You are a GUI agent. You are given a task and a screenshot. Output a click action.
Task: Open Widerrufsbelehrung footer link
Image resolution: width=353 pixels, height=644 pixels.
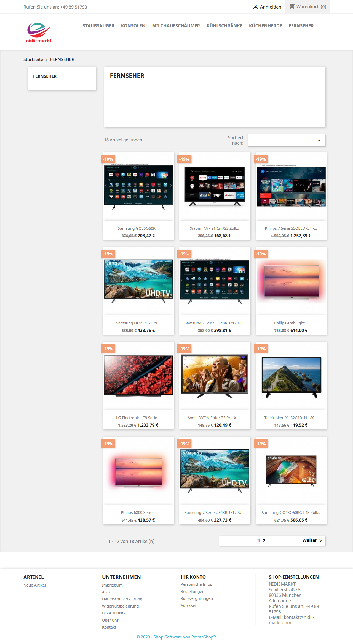[120, 606]
